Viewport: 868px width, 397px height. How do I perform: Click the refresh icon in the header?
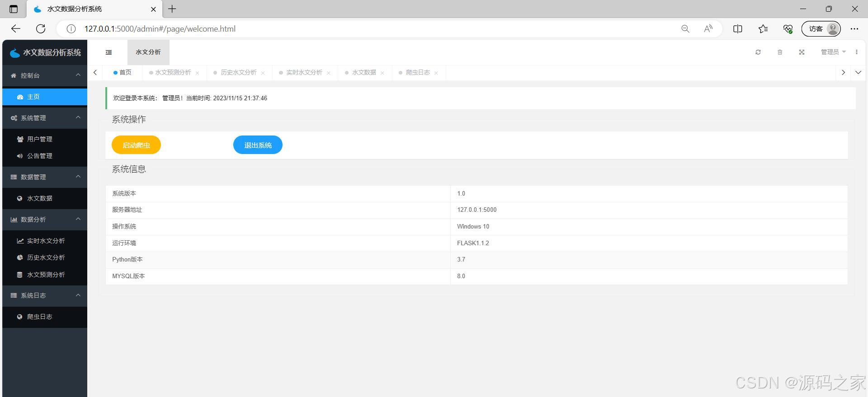pos(758,52)
